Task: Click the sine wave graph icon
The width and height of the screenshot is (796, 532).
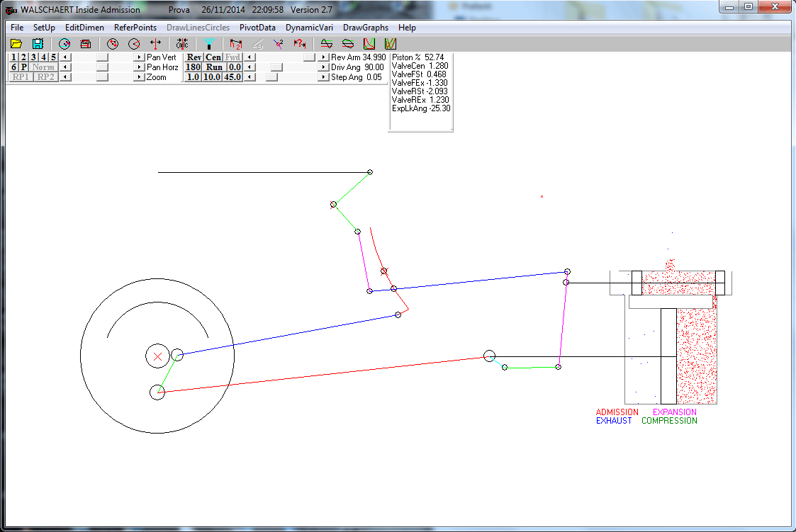Action: point(327,44)
